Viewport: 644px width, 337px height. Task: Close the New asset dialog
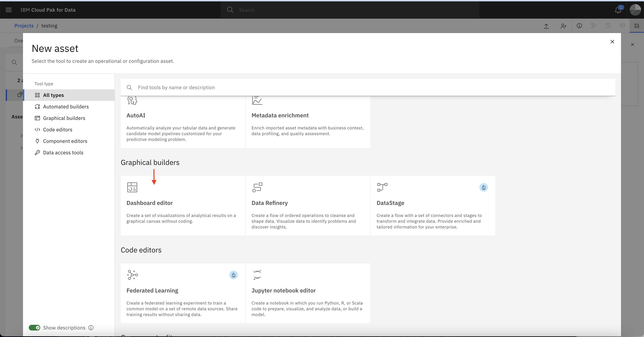click(612, 42)
